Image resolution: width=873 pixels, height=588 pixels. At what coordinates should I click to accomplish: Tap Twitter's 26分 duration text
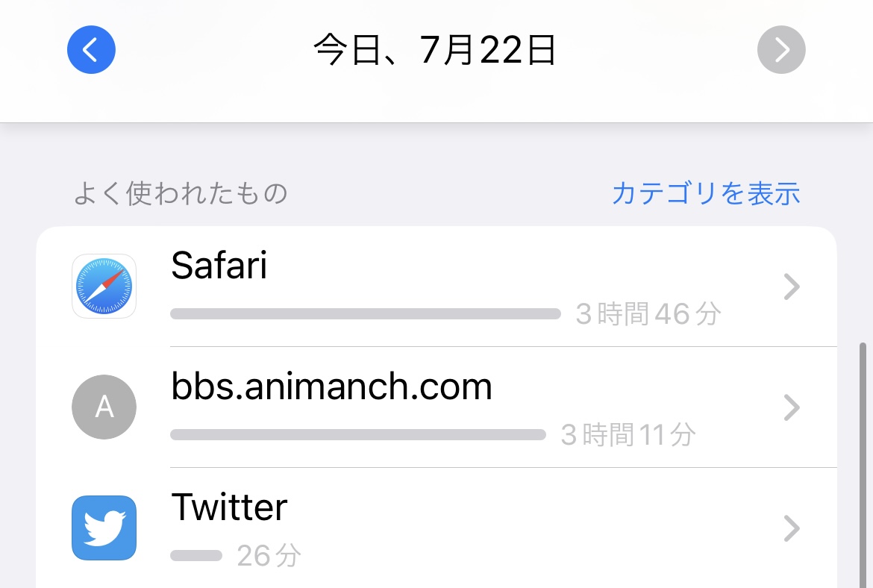269,556
